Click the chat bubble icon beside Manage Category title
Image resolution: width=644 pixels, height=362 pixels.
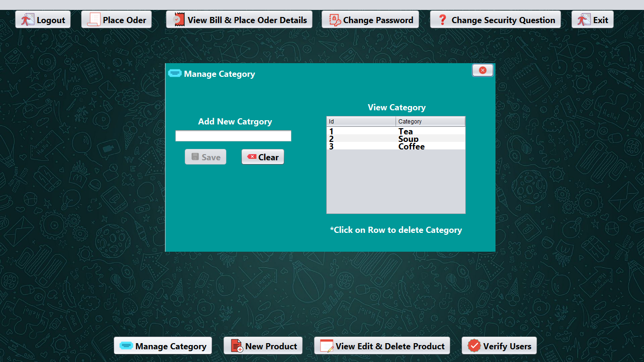175,74
